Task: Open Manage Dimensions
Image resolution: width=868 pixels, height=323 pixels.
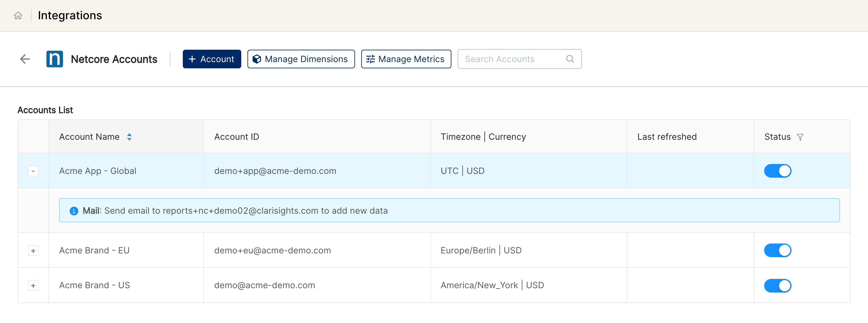Action: 301,59
